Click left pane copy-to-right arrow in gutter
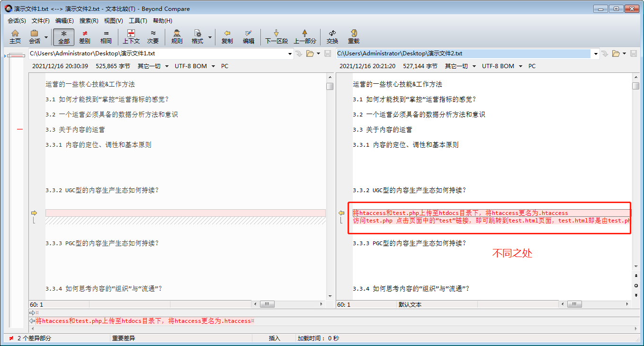 click(34, 213)
